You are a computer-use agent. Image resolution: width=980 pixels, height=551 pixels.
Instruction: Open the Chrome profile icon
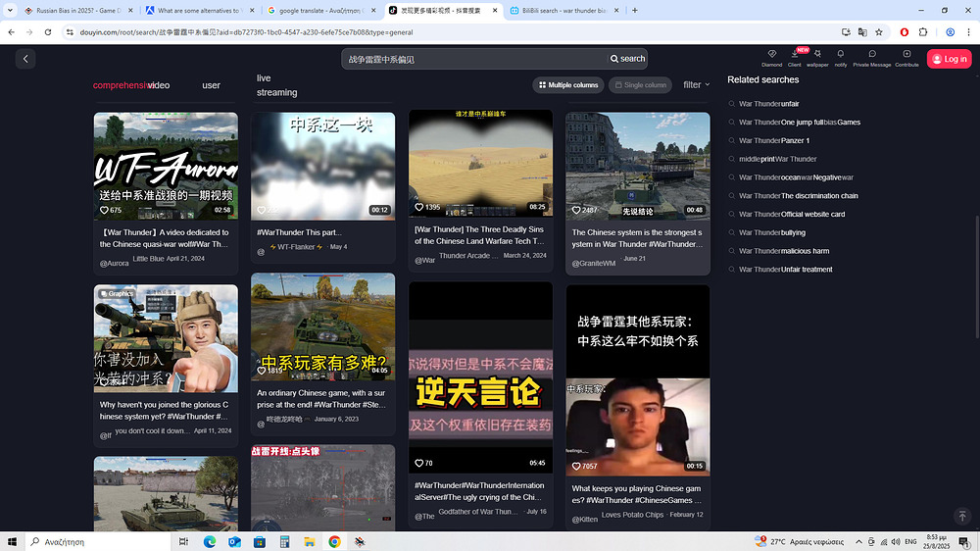pyautogui.click(x=950, y=32)
